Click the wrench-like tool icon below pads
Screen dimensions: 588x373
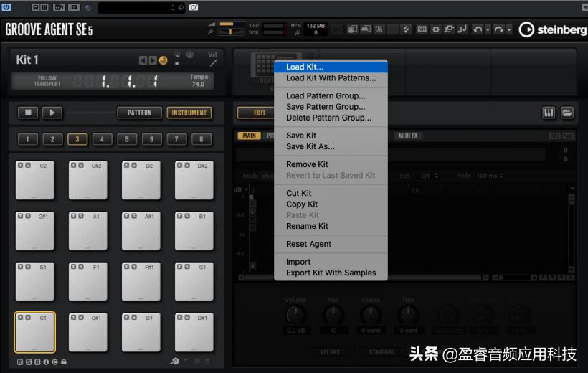(175, 361)
